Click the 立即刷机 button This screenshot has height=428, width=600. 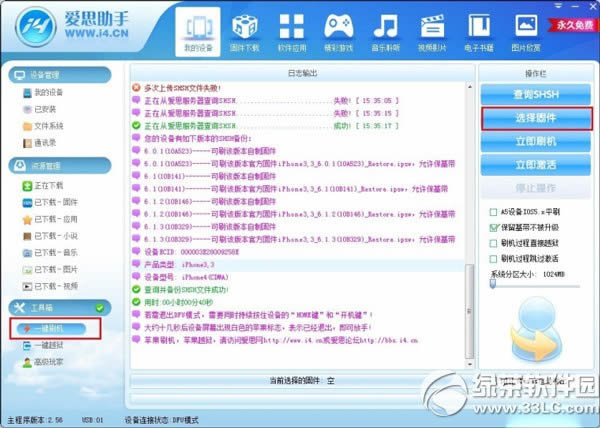coord(536,142)
